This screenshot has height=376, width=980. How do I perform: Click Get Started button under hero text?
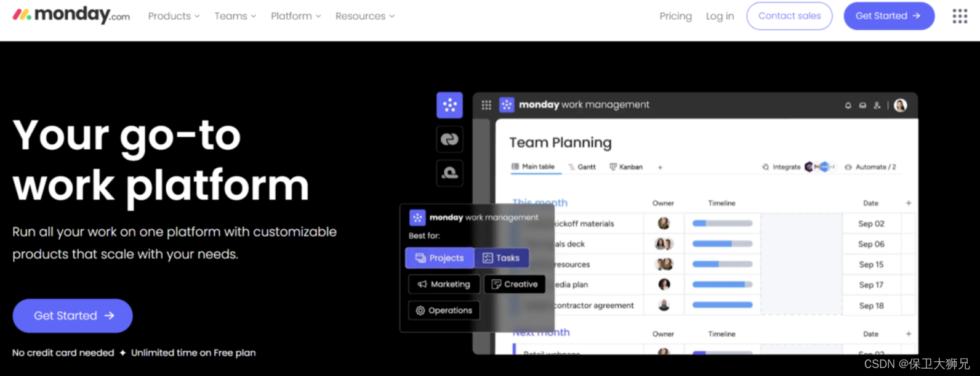point(73,316)
